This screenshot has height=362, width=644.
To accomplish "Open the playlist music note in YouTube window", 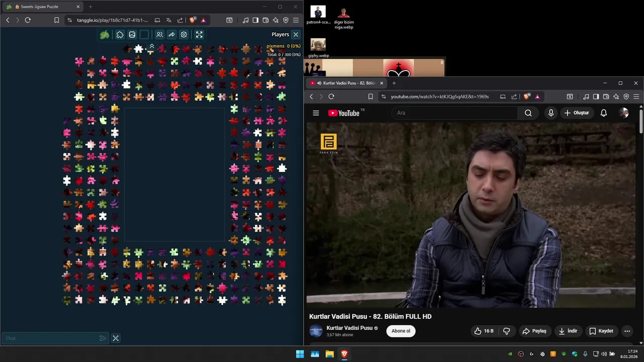I will 586,97.
